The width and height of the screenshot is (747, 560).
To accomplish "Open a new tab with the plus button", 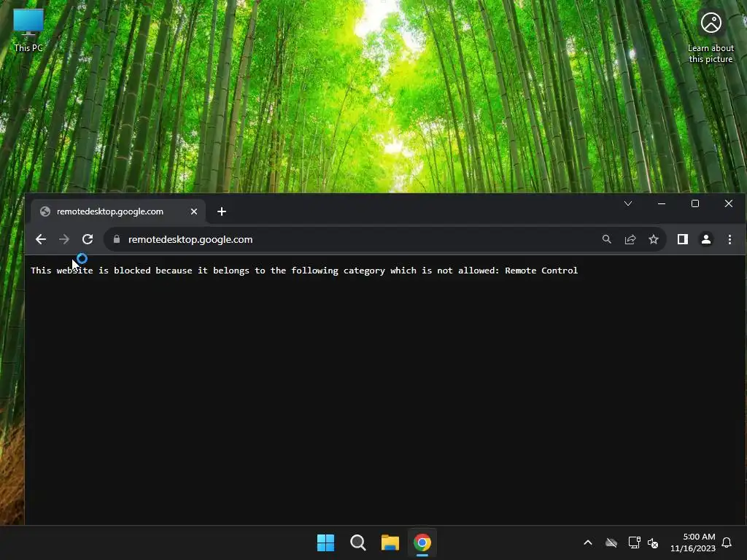I will (222, 211).
